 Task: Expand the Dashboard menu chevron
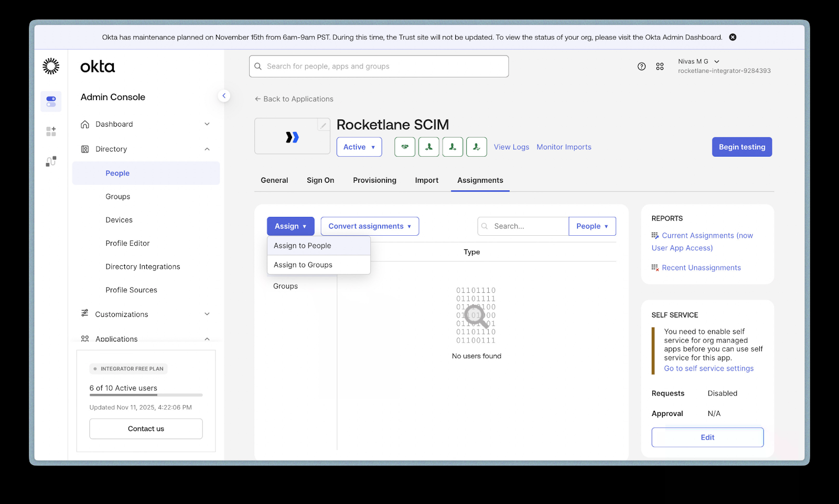[x=207, y=124]
